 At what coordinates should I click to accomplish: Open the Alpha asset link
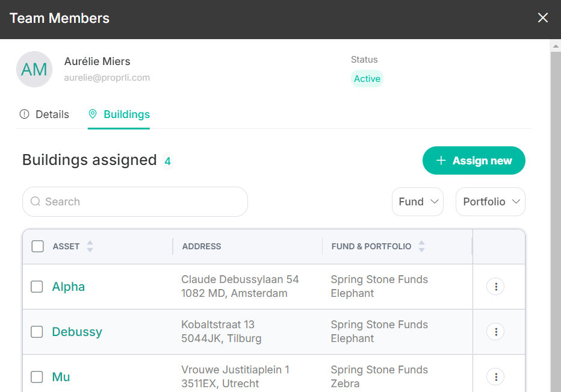tap(69, 287)
